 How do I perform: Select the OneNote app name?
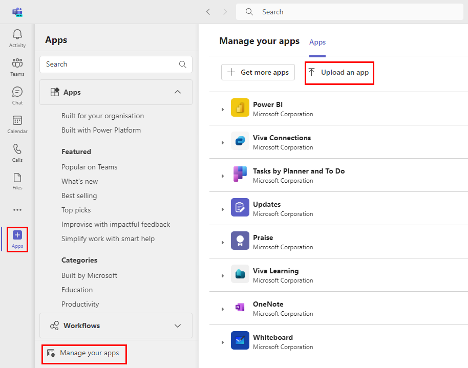(x=268, y=304)
